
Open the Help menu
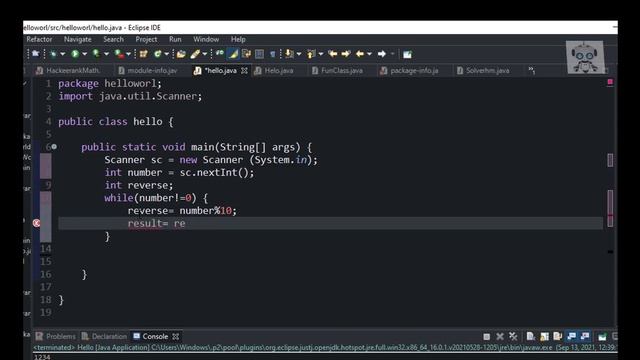tap(238, 39)
